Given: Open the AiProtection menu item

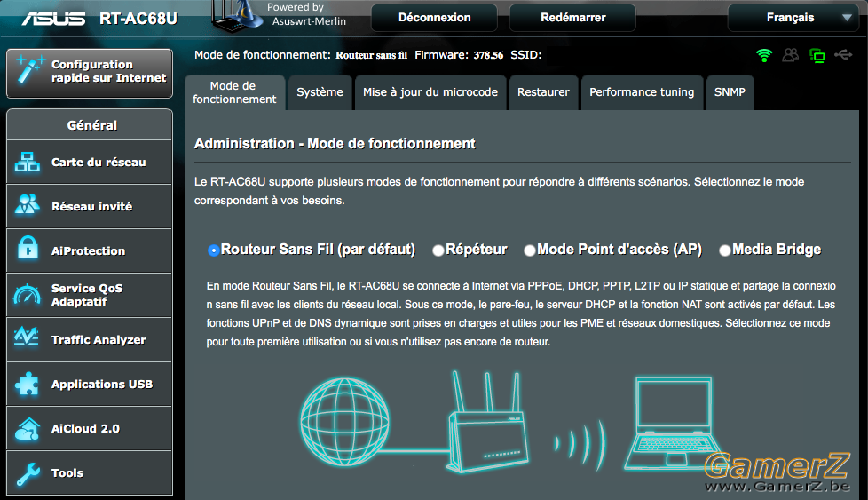Looking at the screenshot, I should (x=89, y=250).
